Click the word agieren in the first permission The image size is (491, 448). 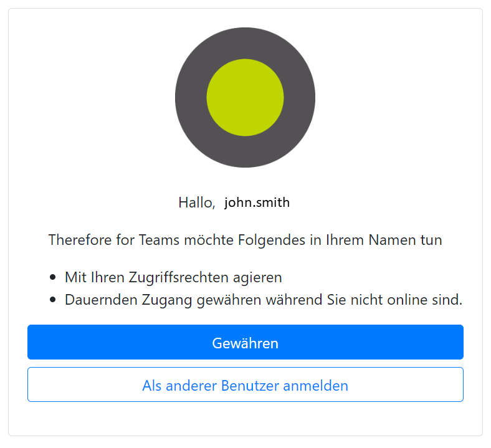click(x=257, y=278)
